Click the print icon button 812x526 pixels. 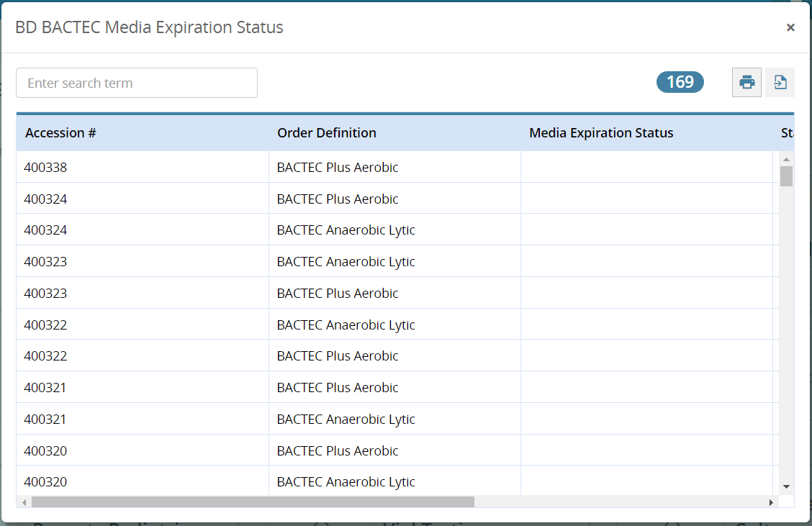[746, 82]
